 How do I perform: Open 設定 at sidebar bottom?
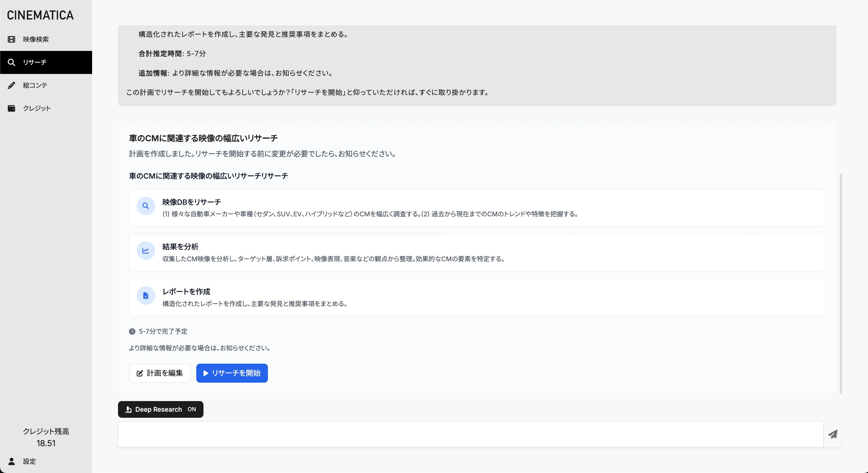coord(46,461)
